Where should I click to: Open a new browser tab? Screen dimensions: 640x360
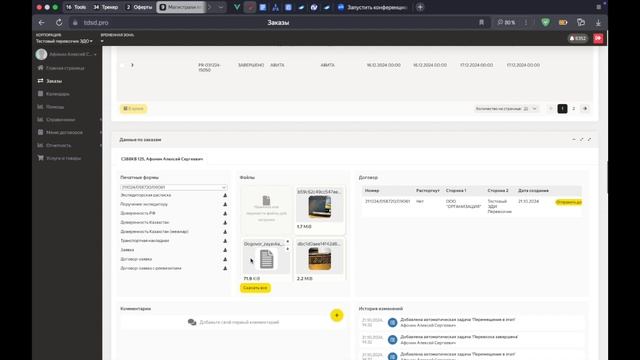(x=420, y=7)
